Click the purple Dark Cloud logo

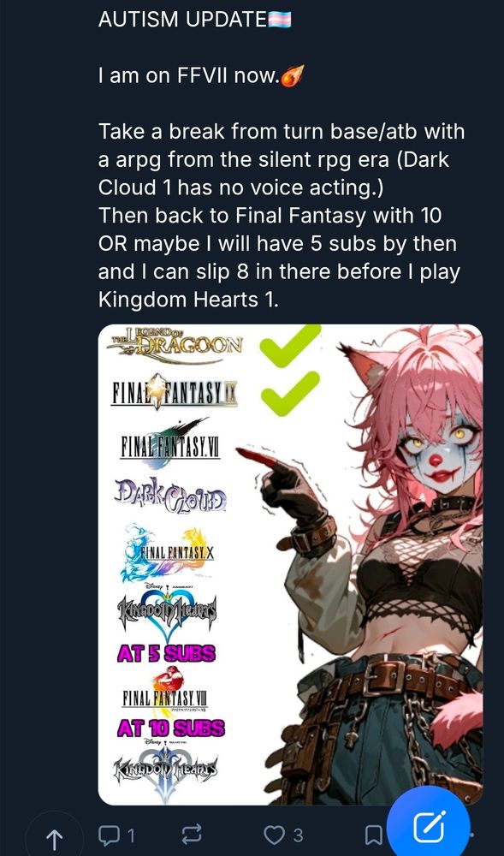point(171,495)
